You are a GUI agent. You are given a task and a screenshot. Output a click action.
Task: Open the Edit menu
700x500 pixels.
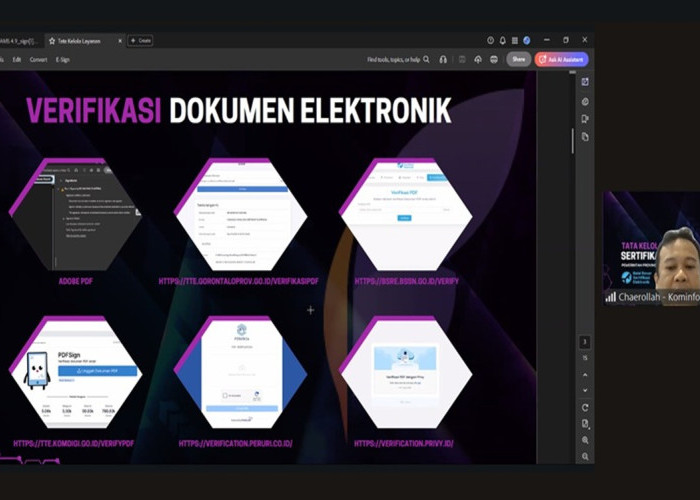17,59
